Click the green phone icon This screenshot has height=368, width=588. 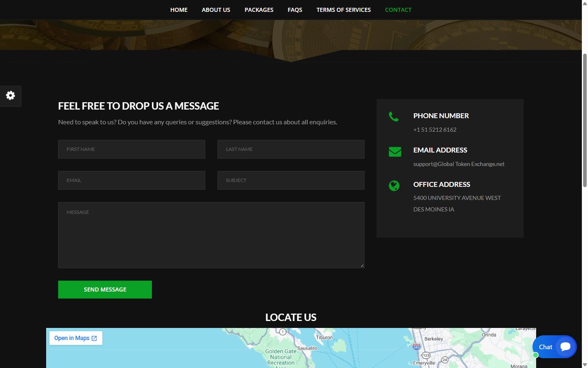click(x=394, y=117)
